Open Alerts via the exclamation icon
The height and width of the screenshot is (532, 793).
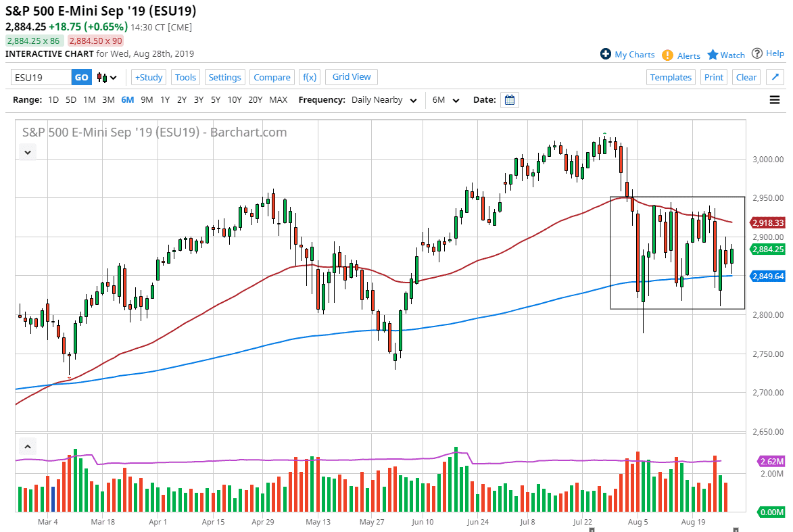(669, 54)
